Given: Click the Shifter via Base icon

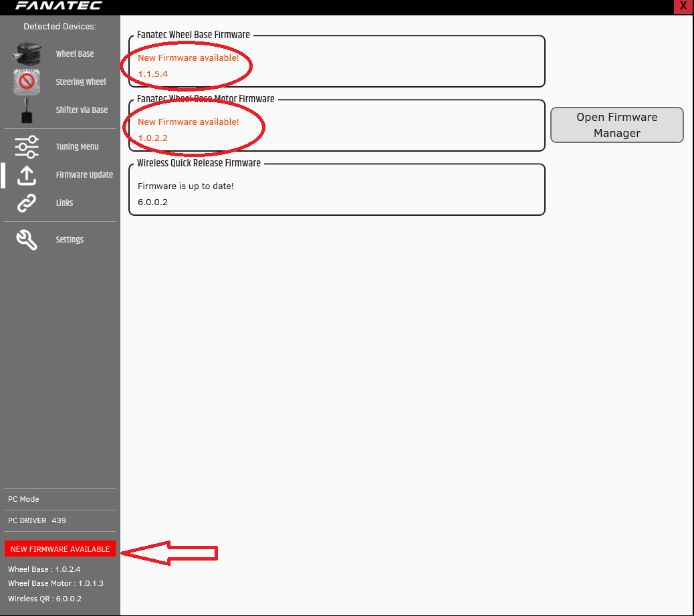Looking at the screenshot, I should tap(27, 110).
